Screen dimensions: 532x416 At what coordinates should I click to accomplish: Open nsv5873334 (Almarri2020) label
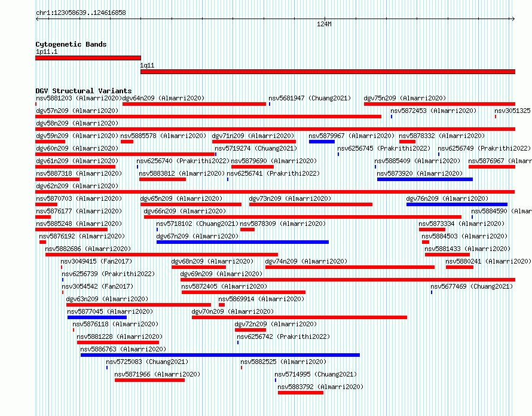tap(461, 224)
